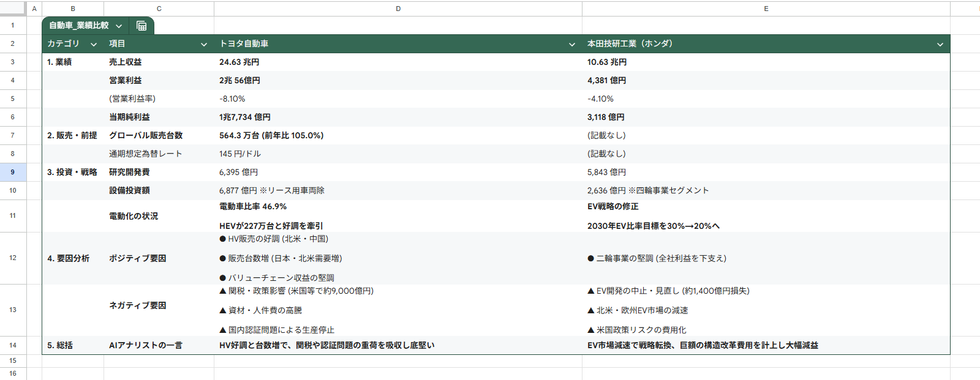Open the 本田技研工業（ホンダ） column dropdown
The height and width of the screenshot is (380, 980).
tap(940, 44)
